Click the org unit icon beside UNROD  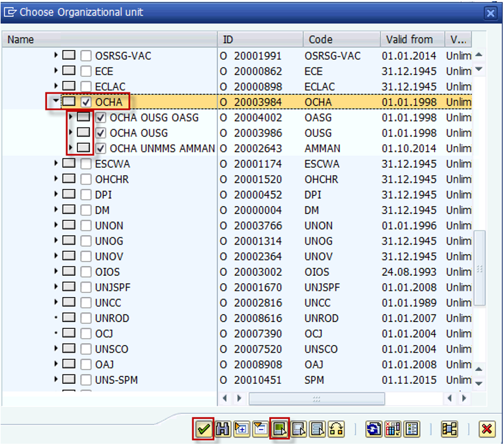[69, 318]
